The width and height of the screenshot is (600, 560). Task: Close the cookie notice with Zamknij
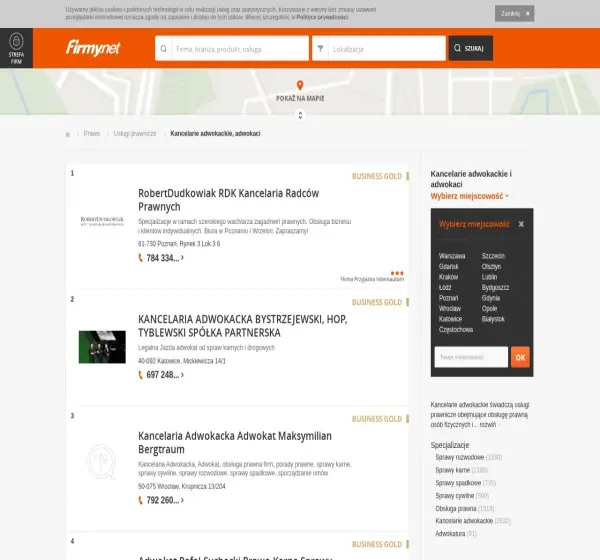coord(514,13)
